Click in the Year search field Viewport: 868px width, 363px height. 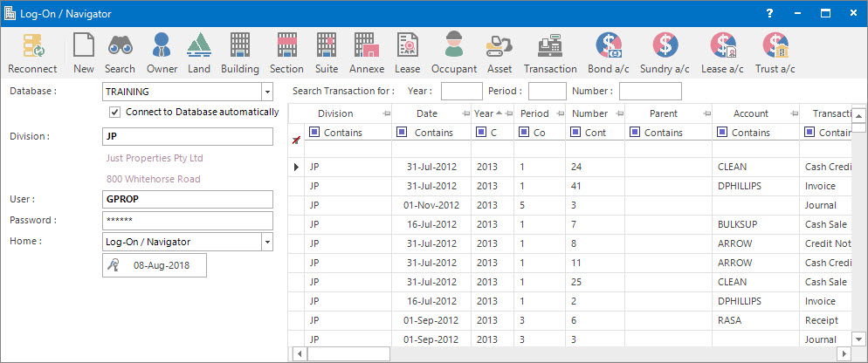(461, 91)
